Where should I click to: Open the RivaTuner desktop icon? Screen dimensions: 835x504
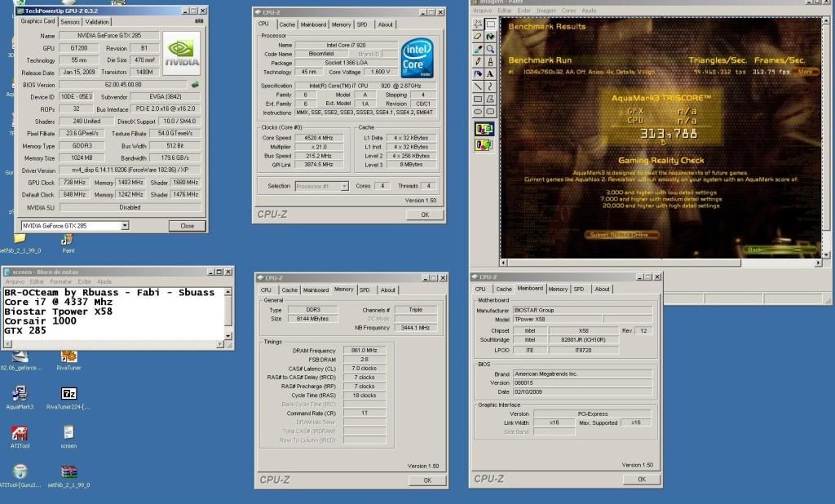click(x=68, y=360)
